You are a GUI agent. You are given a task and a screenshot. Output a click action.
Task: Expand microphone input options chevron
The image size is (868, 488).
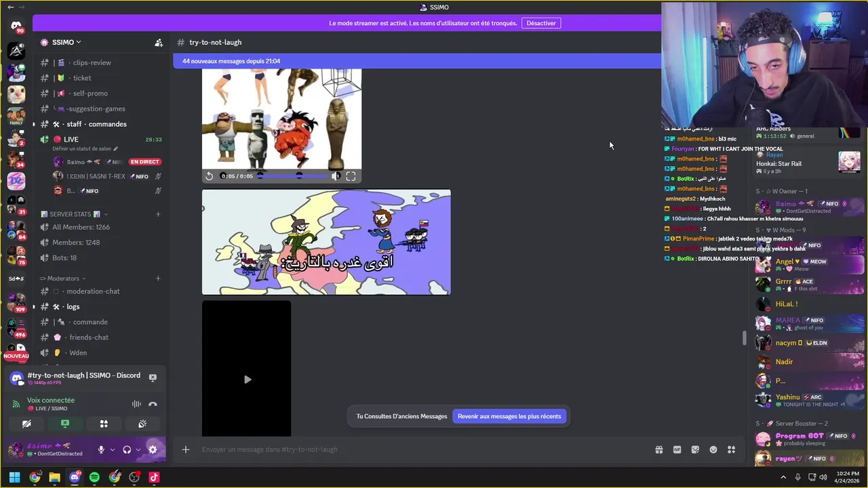(x=113, y=449)
